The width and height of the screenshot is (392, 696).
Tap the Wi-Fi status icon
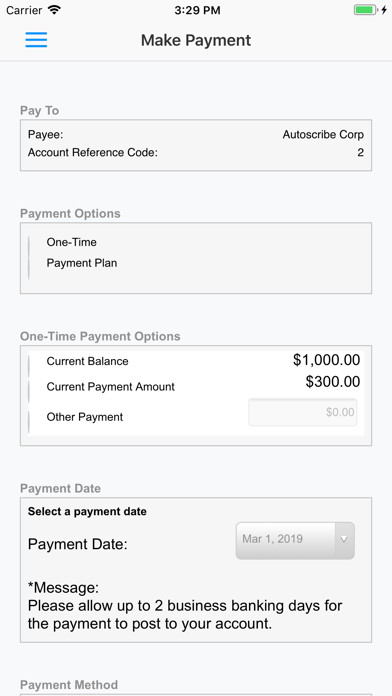click(55, 10)
